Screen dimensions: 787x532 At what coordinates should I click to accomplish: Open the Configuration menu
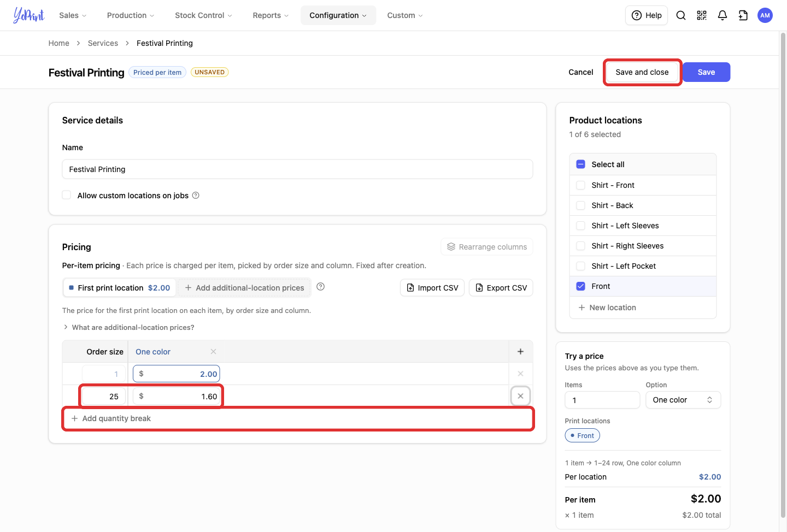[338, 15]
